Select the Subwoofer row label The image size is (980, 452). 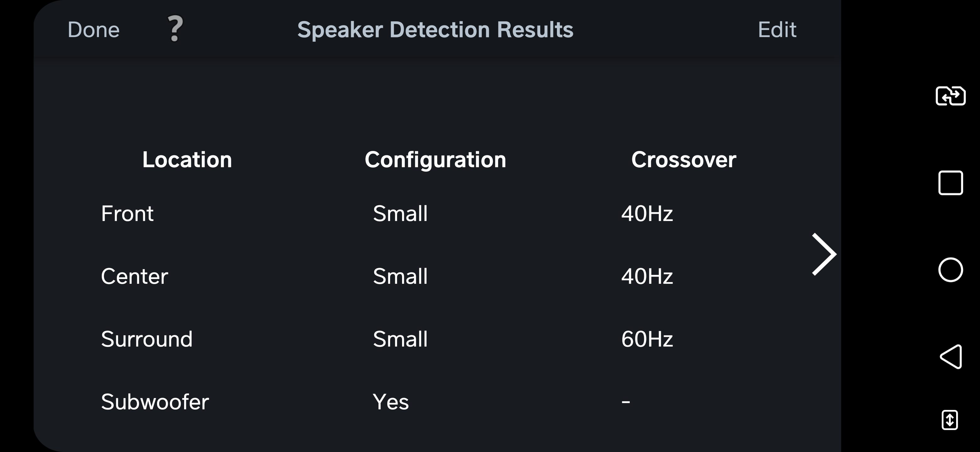pyautogui.click(x=155, y=401)
